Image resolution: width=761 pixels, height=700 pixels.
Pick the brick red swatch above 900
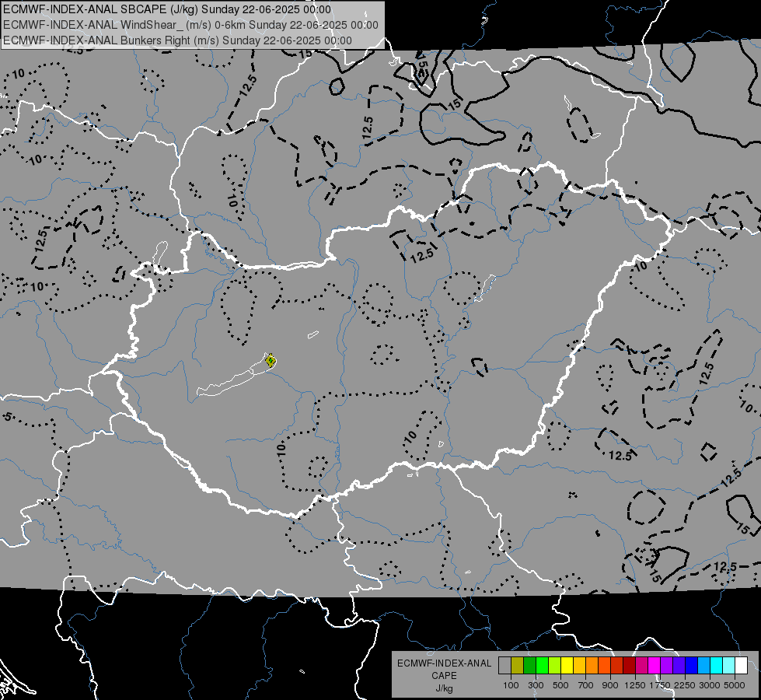pyautogui.click(x=617, y=666)
